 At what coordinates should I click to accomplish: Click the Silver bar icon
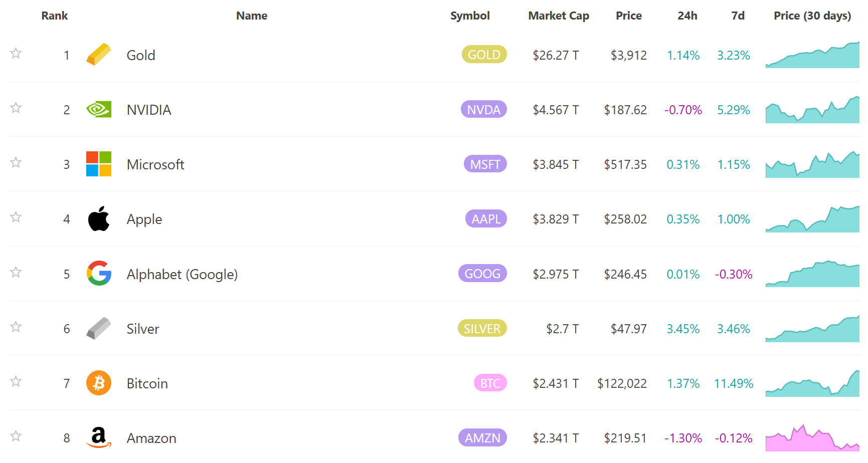pos(99,328)
